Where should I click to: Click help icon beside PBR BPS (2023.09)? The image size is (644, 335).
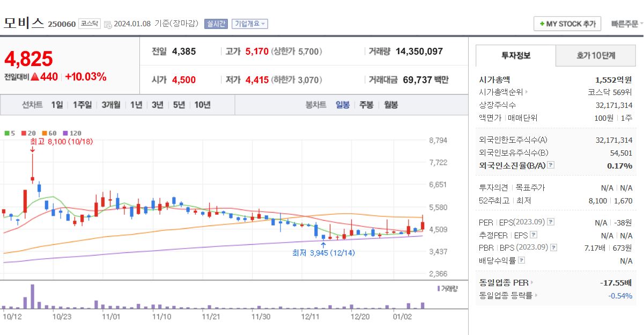pos(553,247)
